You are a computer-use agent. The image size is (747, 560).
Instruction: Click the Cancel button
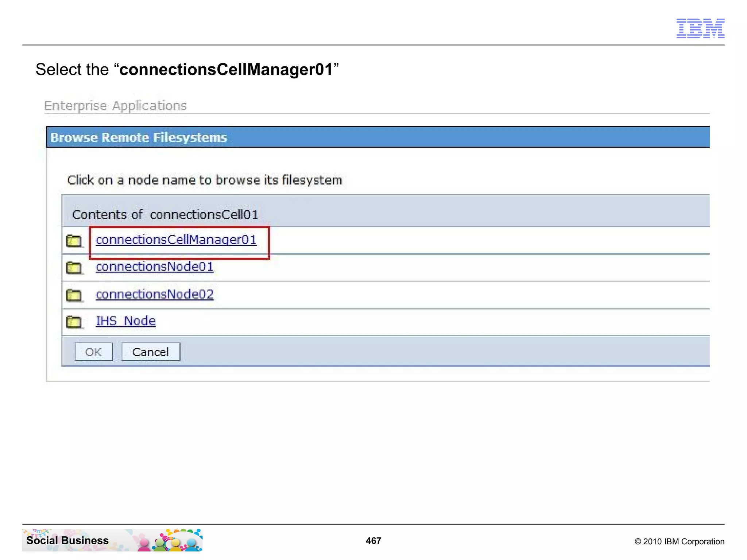[x=151, y=352]
